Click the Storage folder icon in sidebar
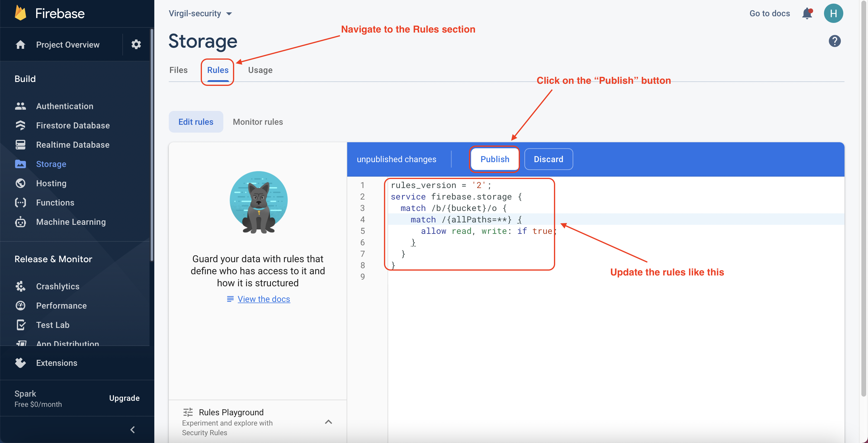The image size is (868, 443). coord(20,164)
